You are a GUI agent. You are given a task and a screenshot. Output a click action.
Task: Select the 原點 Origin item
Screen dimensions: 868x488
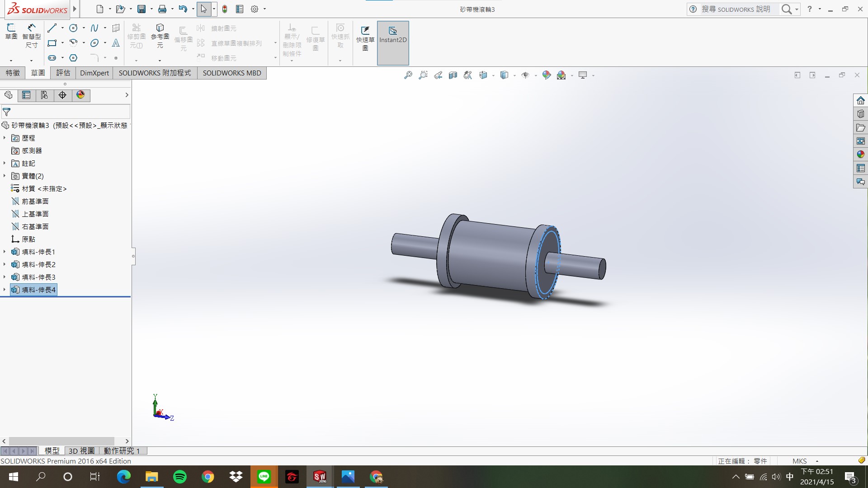23,239
